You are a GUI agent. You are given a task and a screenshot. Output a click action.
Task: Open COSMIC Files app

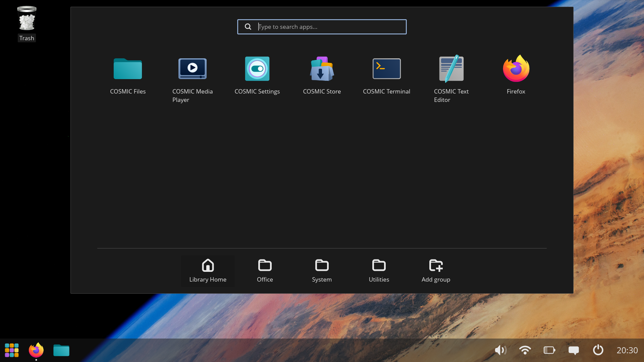tap(128, 69)
